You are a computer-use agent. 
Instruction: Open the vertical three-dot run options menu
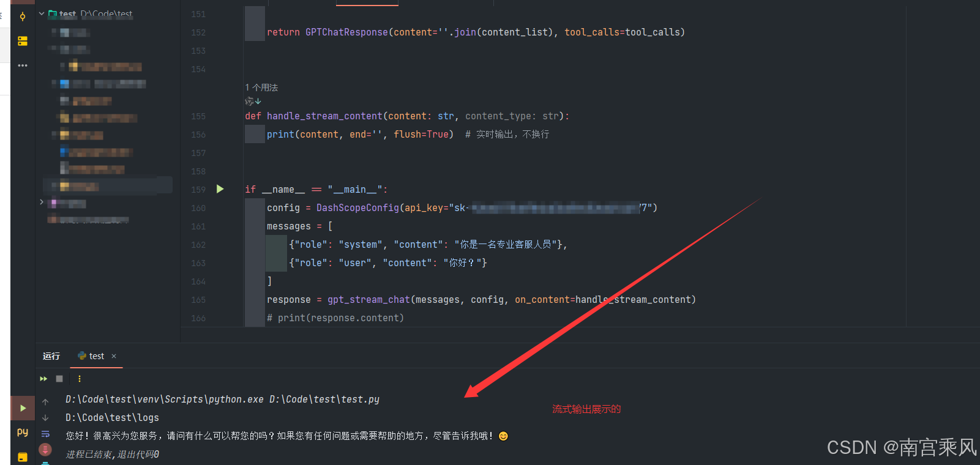coord(80,379)
